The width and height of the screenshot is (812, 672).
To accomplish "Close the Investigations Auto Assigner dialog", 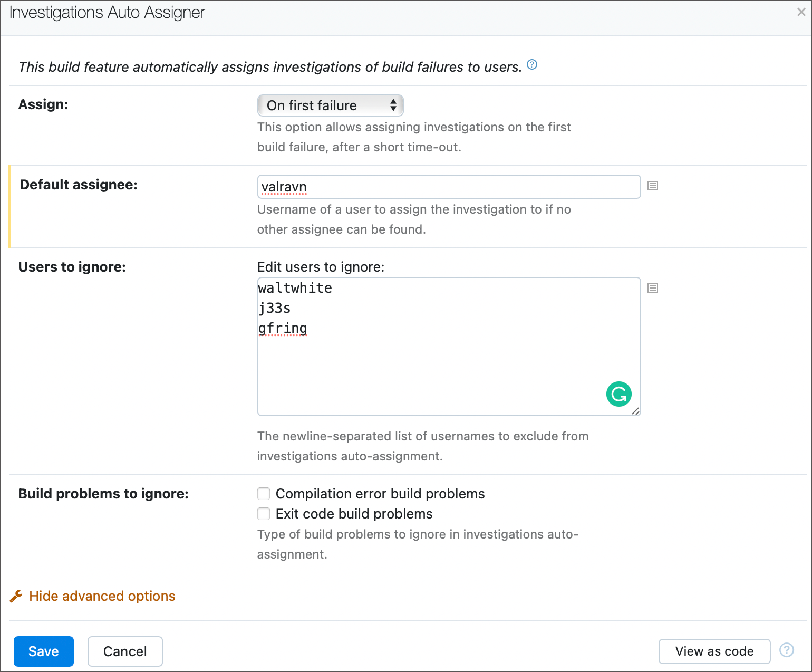I will point(800,12).
